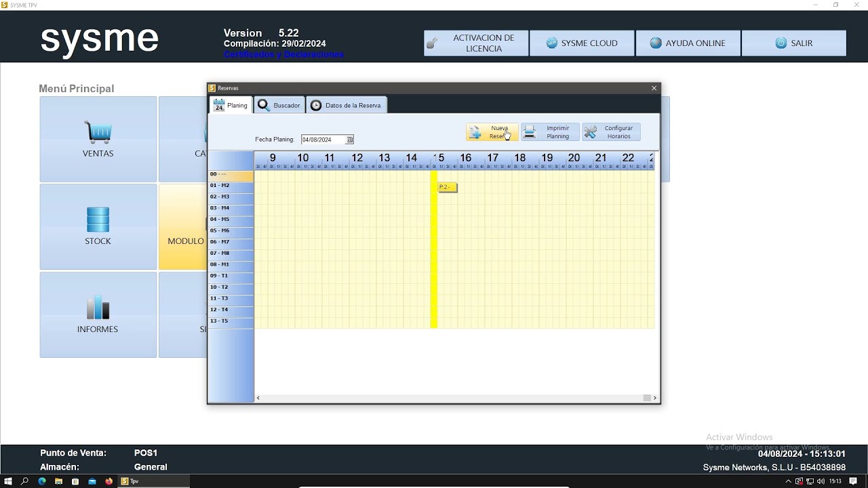Viewport: 868px width, 488px height.
Task: Open Mail app from taskbar
Action: pyautogui.click(x=92, y=481)
